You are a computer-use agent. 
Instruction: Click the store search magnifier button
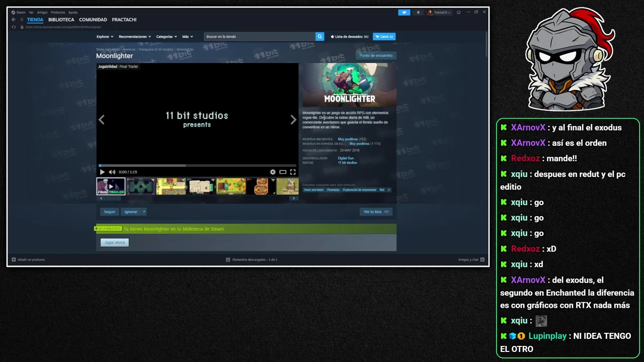point(320,37)
